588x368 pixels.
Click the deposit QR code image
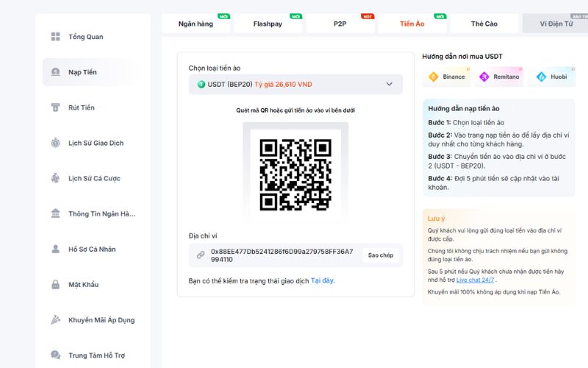pyautogui.click(x=295, y=174)
